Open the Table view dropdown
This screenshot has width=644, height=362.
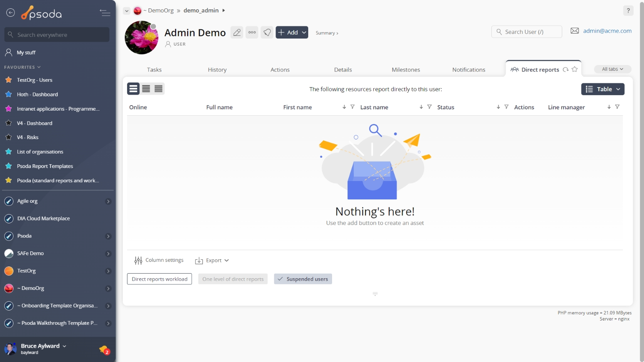[x=602, y=89]
